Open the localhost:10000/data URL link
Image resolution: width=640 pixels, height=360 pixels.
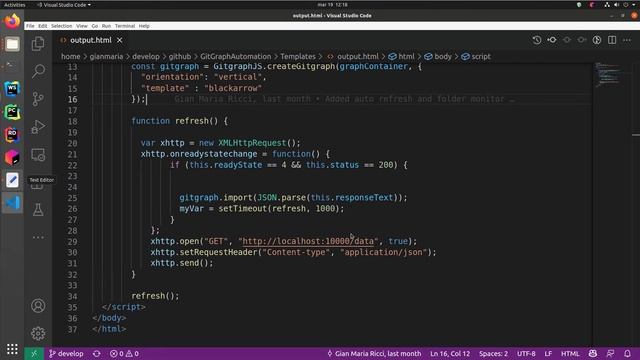click(308, 241)
